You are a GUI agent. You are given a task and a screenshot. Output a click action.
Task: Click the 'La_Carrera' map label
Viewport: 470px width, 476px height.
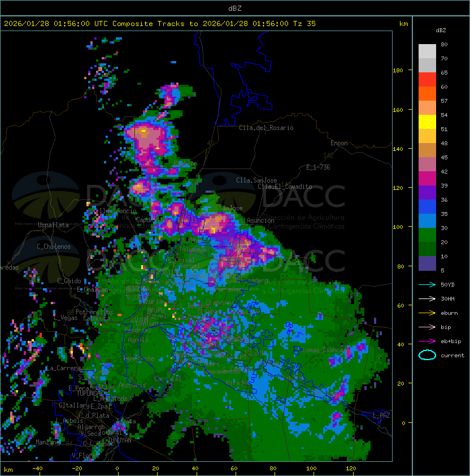(64, 368)
